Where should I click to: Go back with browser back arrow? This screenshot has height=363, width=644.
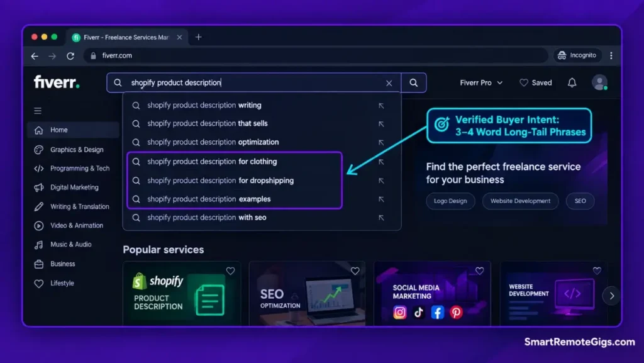click(x=35, y=56)
